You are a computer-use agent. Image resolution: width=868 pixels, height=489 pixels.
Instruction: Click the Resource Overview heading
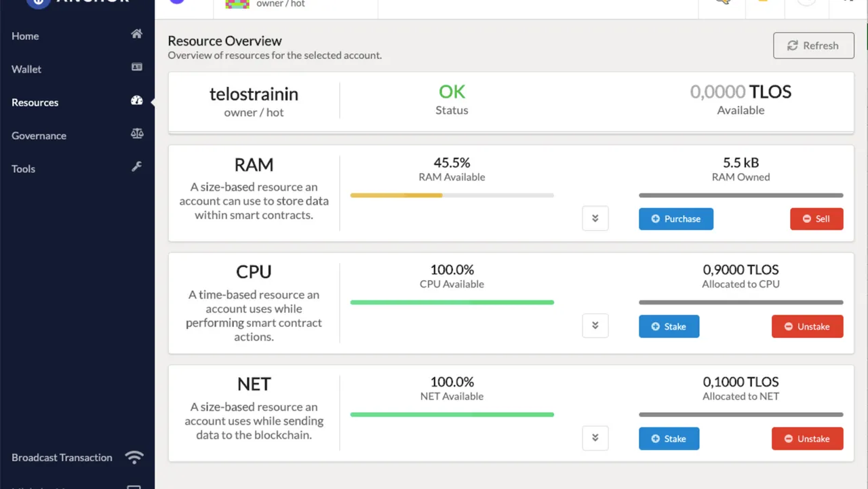[224, 41]
